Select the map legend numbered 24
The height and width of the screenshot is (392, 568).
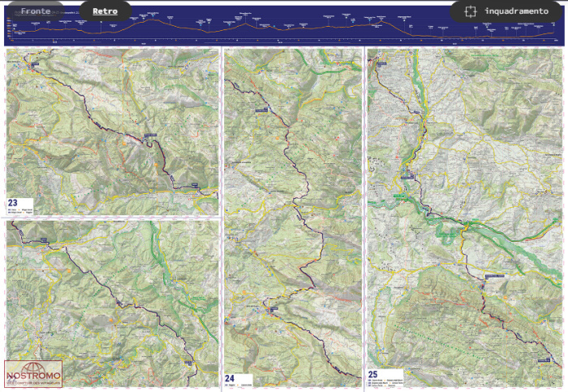click(x=239, y=380)
